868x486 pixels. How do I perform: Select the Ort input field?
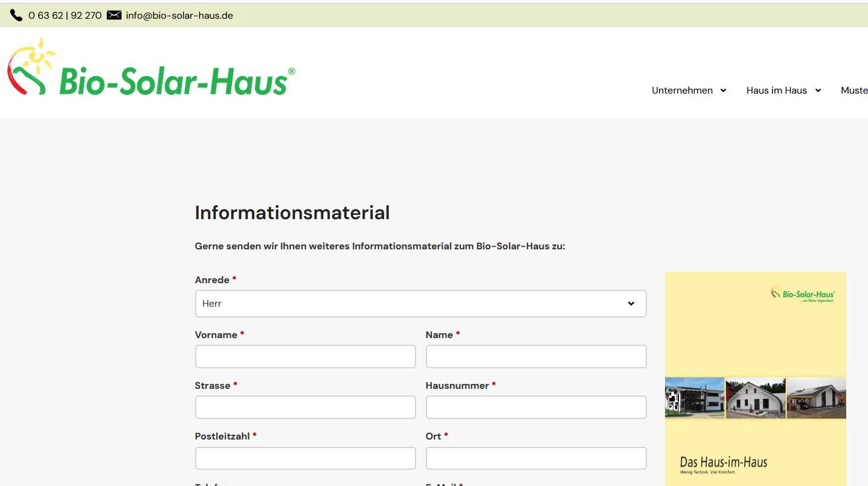coord(536,458)
